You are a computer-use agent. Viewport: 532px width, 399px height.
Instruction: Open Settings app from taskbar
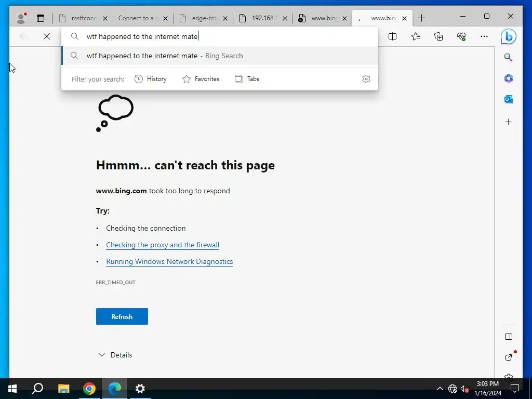(x=140, y=389)
